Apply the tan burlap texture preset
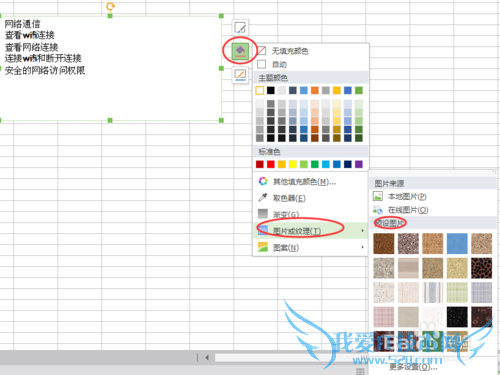The height and width of the screenshot is (375, 500). (433, 244)
